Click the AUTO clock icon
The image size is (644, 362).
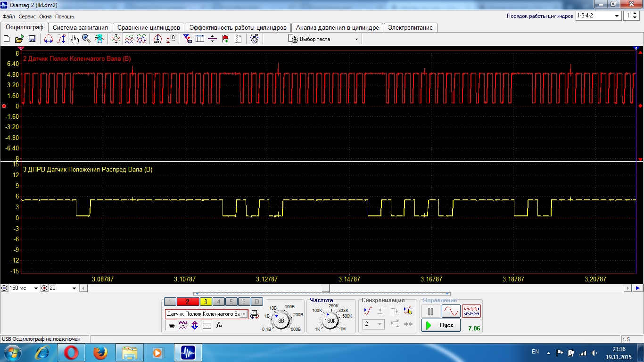point(255,39)
